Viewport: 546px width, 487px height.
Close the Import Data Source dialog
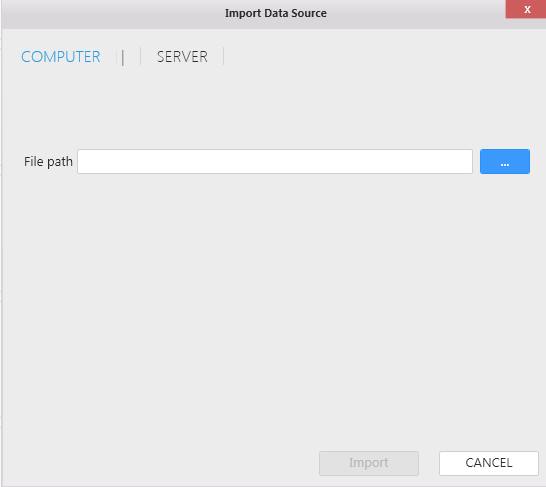click(x=527, y=9)
